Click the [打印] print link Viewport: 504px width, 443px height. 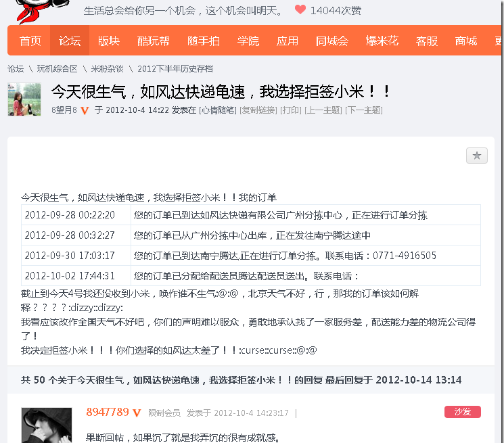(291, 110)
